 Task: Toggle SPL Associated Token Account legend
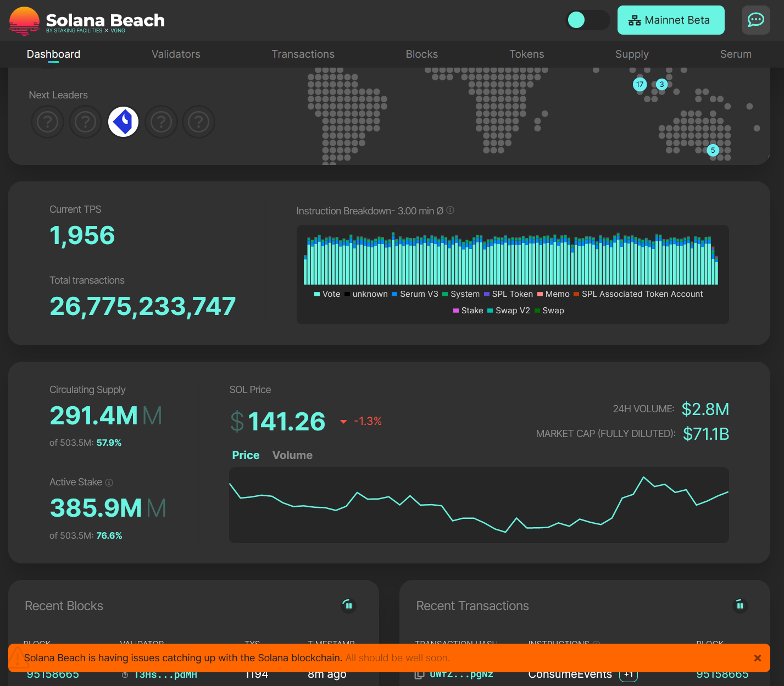[x=638, y=294]
